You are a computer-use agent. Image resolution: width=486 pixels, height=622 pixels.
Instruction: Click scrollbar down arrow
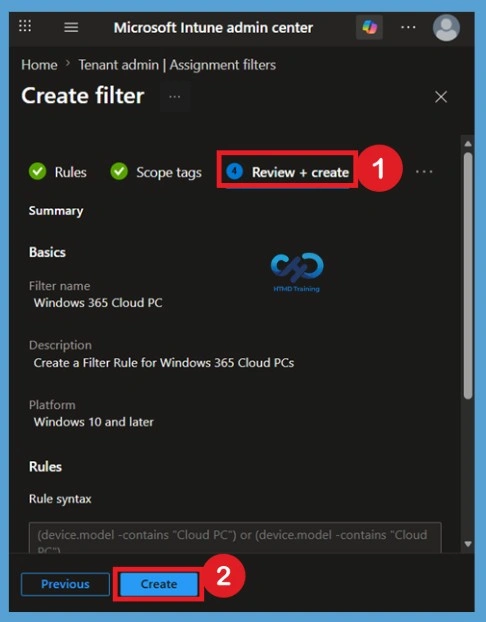[x=468, y=544]
